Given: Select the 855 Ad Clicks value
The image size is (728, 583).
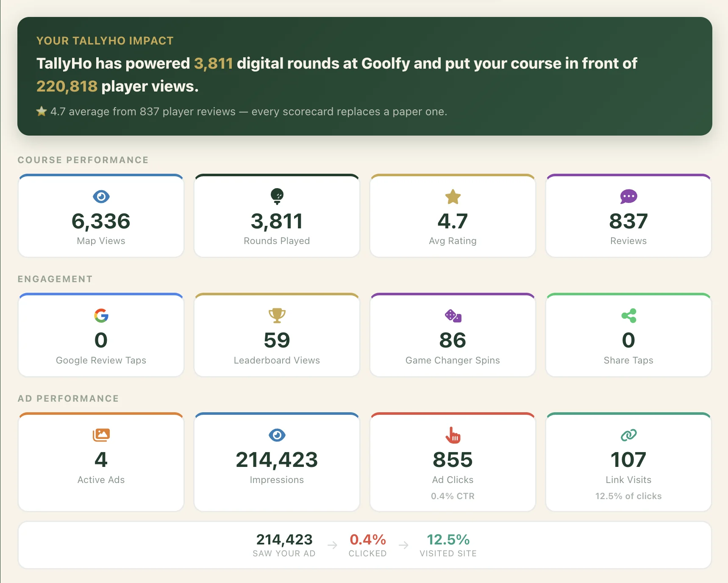Looking at the screenshot, I should pyautogui.click(x=453, y=460).
